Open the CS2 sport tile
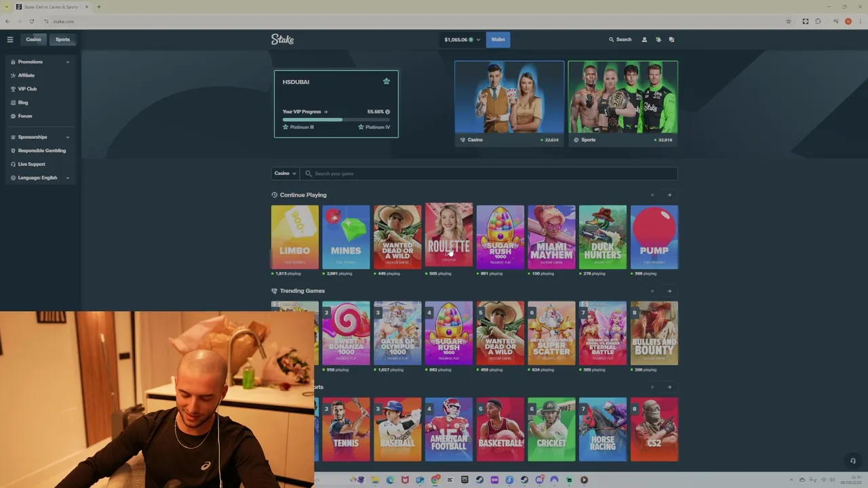The width and height of the screenshot is (868, 488). click(654, 430)
